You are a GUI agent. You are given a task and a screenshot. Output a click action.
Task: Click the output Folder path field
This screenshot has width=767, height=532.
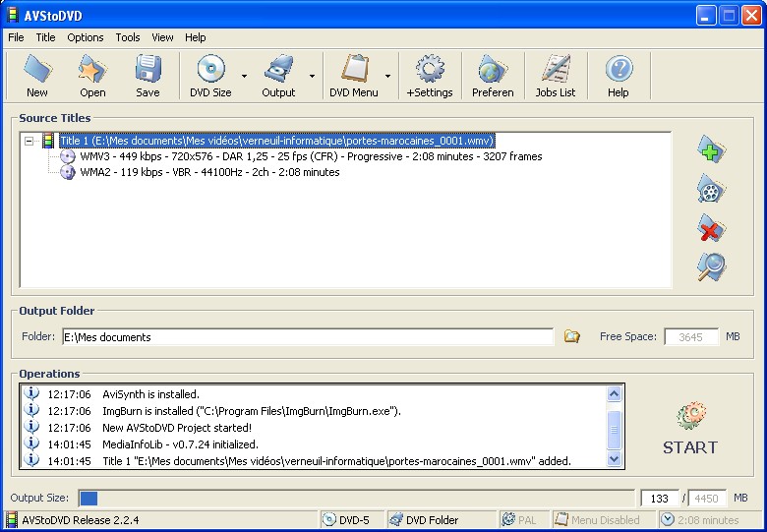[x=307, y=337]
